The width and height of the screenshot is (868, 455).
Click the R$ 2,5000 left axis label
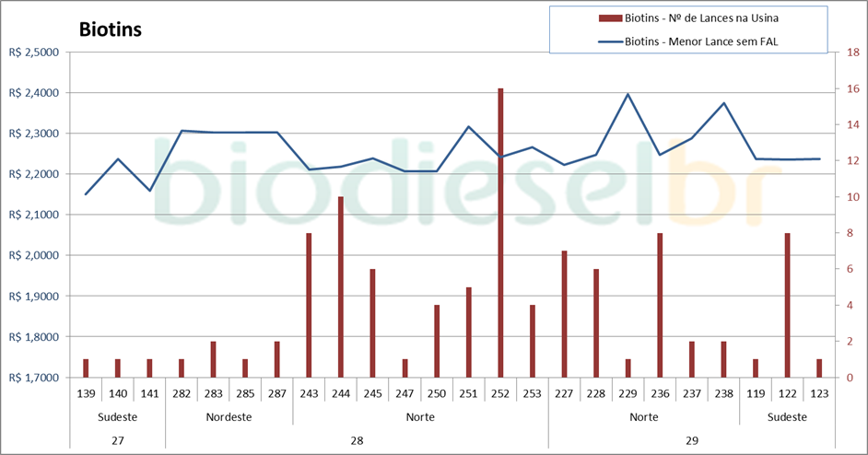pos(33,52)
